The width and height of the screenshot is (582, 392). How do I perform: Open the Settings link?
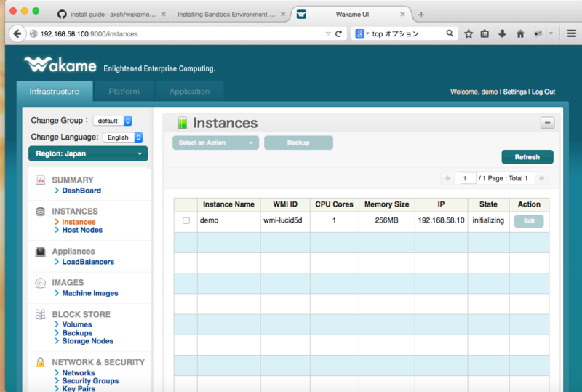pos(514,92)
